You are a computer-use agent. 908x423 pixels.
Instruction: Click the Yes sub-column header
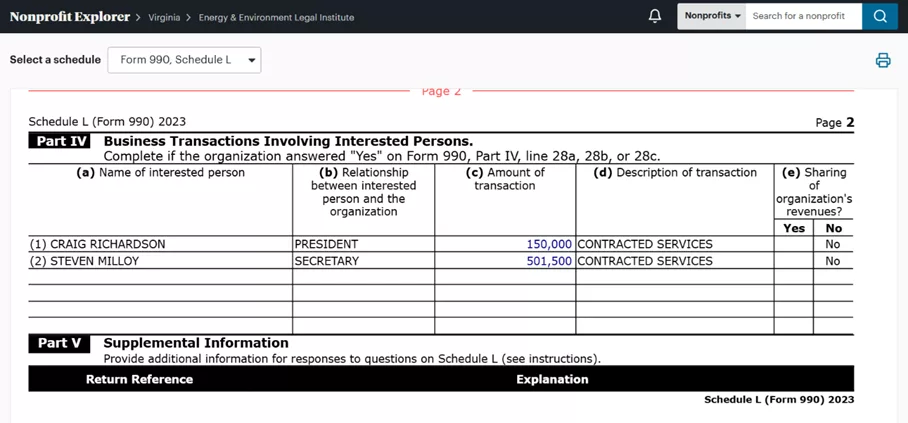[x=794, y=228]
